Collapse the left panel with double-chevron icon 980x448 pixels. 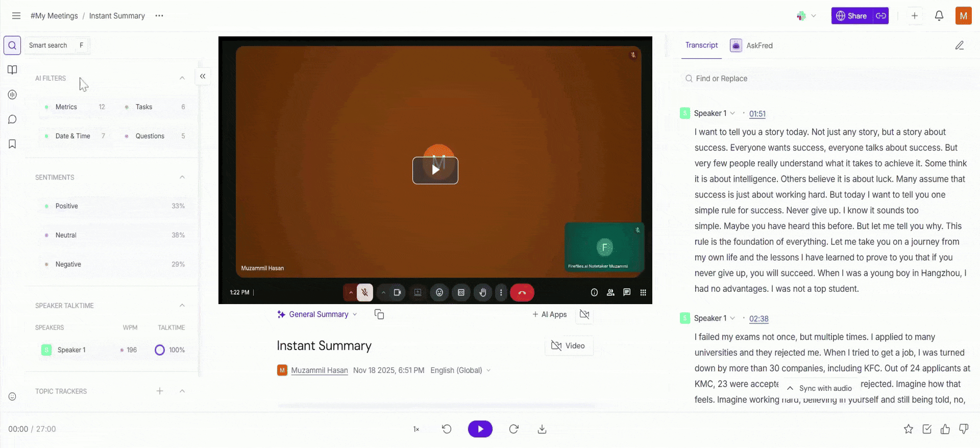click(203, 76)
